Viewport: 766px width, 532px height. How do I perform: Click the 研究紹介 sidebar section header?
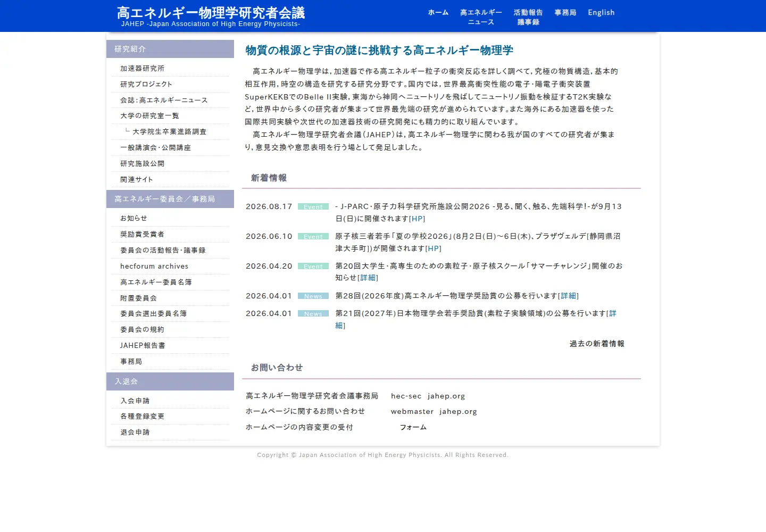(x=170, y=49)
